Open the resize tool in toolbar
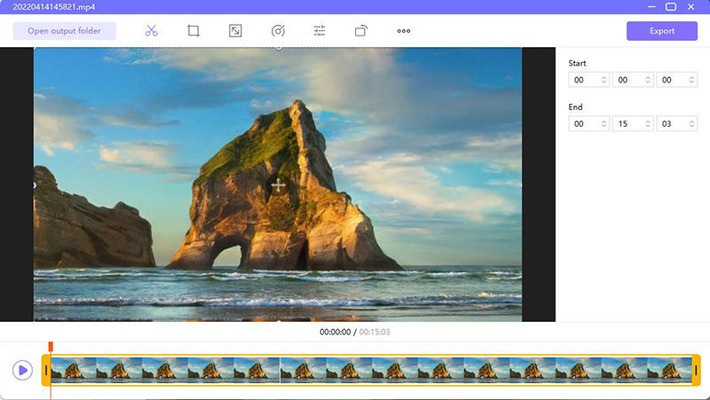 pyautogui.click(x=235, y=31)
